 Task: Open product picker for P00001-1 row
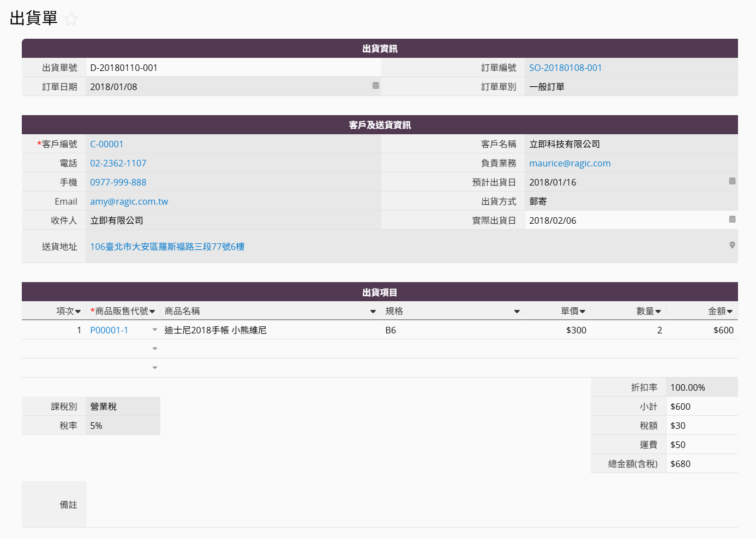pyautogui.click(x=155, y=330)
